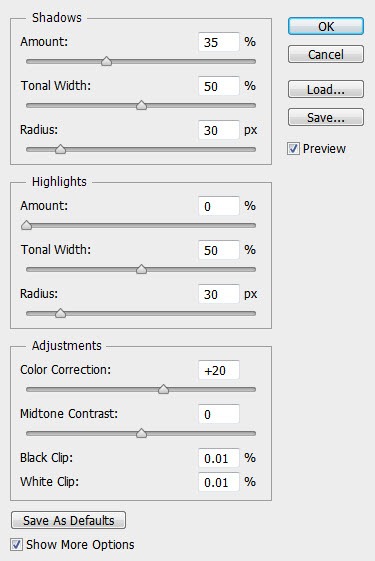This screenshot has width=375, height=561.
Task: Click the Color Correction value field
Action: pyautogui.click(x=219, y=370)
